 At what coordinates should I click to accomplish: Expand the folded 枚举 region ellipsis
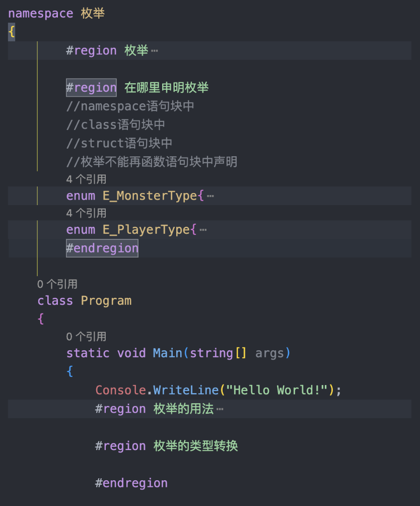(155, 51)
